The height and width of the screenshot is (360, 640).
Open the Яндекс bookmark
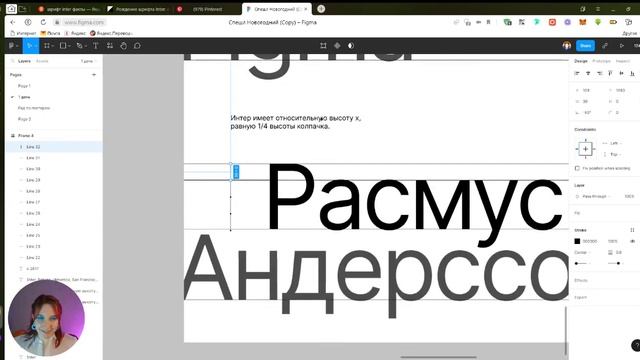point(75,33)
